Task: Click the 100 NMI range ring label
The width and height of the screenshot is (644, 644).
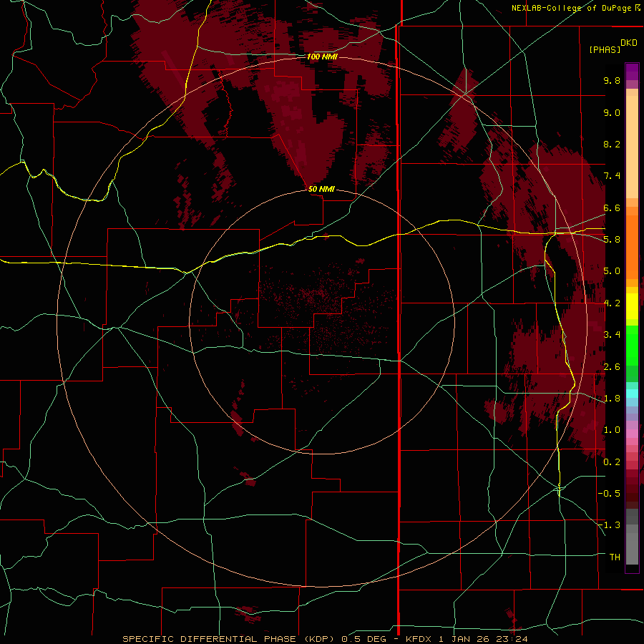Action: click(322, 57)
